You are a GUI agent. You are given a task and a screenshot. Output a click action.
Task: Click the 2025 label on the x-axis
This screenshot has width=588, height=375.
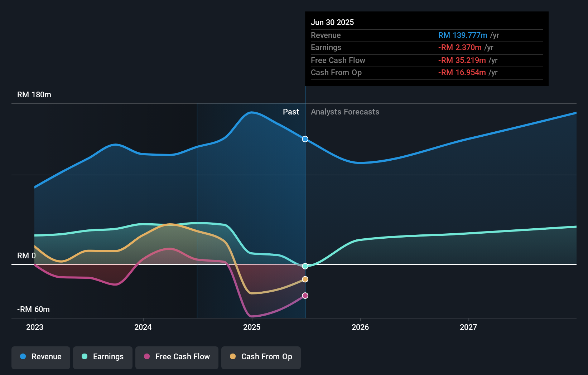(x=252, y=327)
